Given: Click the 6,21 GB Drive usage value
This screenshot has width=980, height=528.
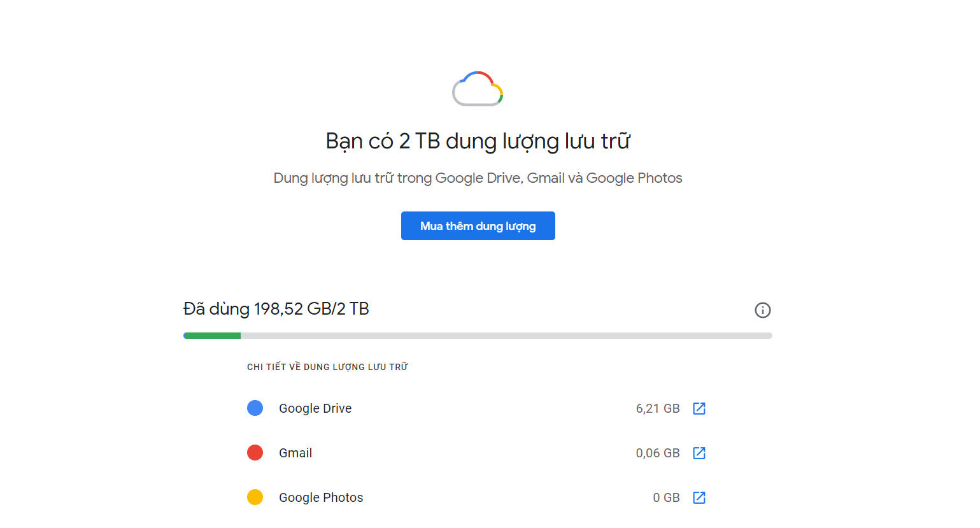Looking at the screenshot, I should [657, 408].
